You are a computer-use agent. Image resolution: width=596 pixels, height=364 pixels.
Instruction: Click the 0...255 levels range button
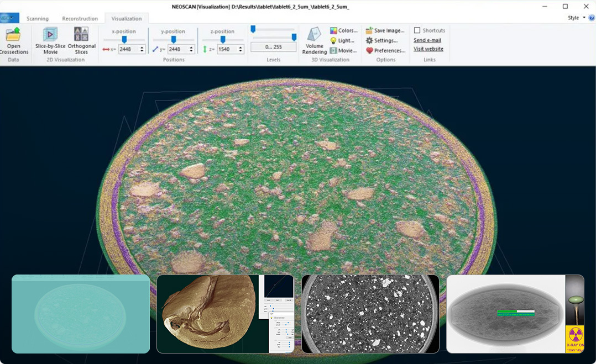pyautogui.click(x=273, y=48)
